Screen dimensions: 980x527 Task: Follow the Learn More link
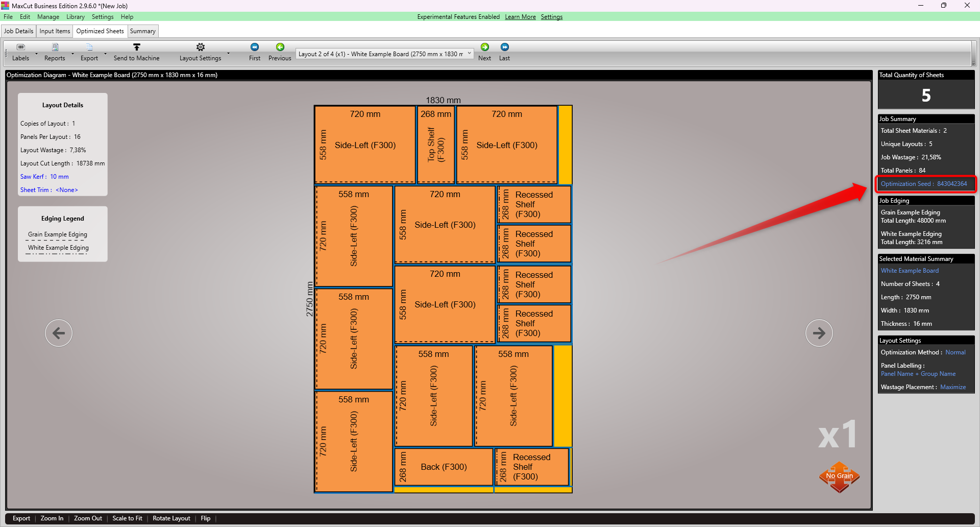click(520, 17)
